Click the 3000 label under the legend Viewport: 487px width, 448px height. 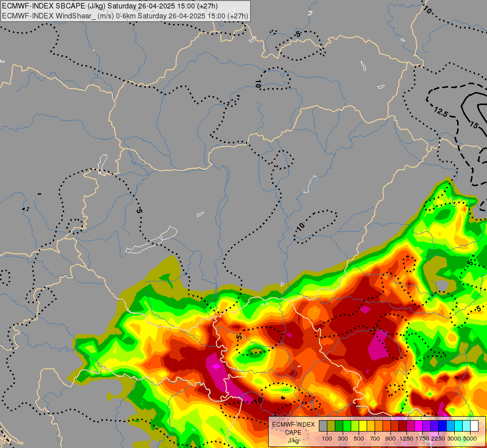[x=454, y=439]
